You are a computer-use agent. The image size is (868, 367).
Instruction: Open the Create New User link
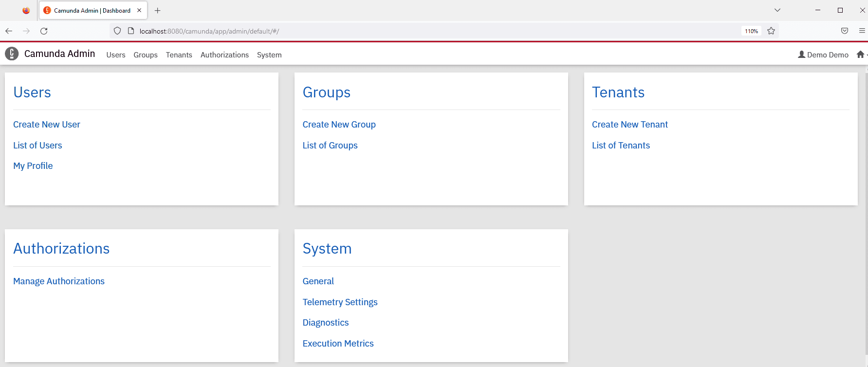pos(47,125)
